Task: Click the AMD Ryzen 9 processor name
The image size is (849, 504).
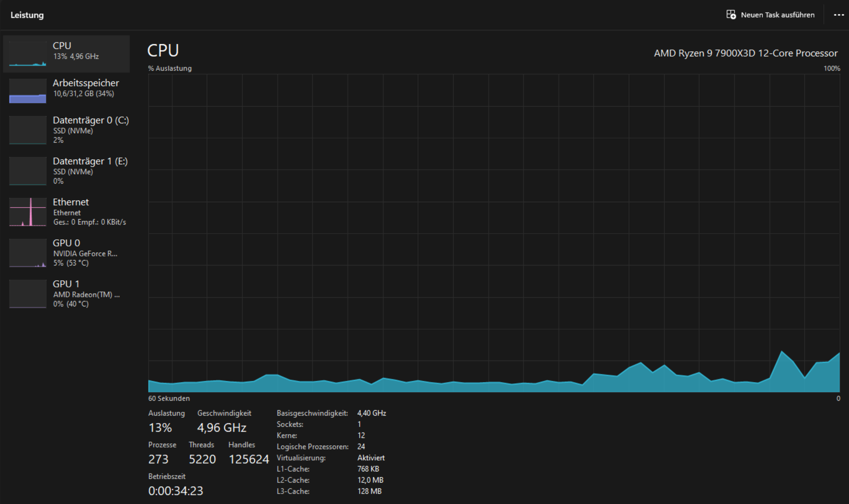Action: coord(745,53)
